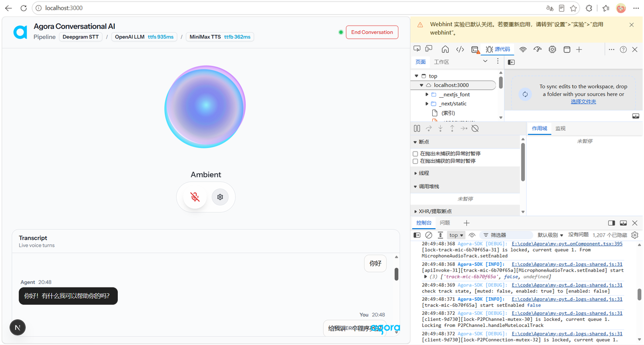
Task: Open Console tab icon with warning badge
Action: coord(475,49)
